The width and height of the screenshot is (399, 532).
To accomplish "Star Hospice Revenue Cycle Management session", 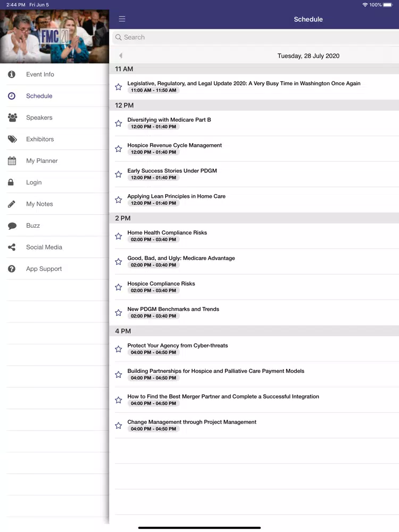I will click(x=119, y=148).
